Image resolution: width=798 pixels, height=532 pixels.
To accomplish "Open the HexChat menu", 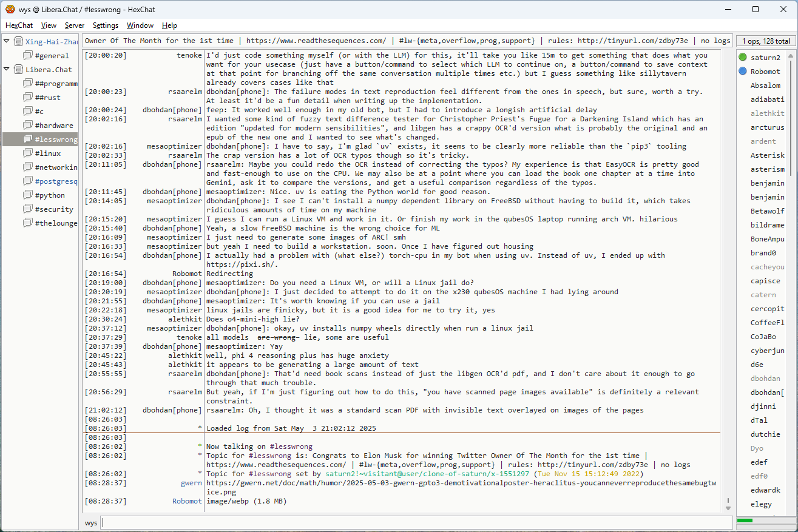I will pyautogui.click(x=19, y=25).
